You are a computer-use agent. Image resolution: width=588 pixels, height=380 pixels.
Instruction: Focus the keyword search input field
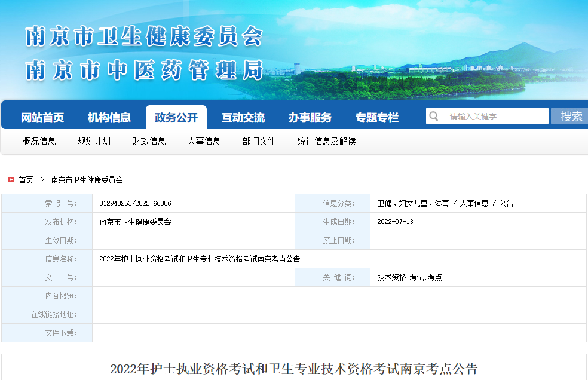(x=496, y=117)
